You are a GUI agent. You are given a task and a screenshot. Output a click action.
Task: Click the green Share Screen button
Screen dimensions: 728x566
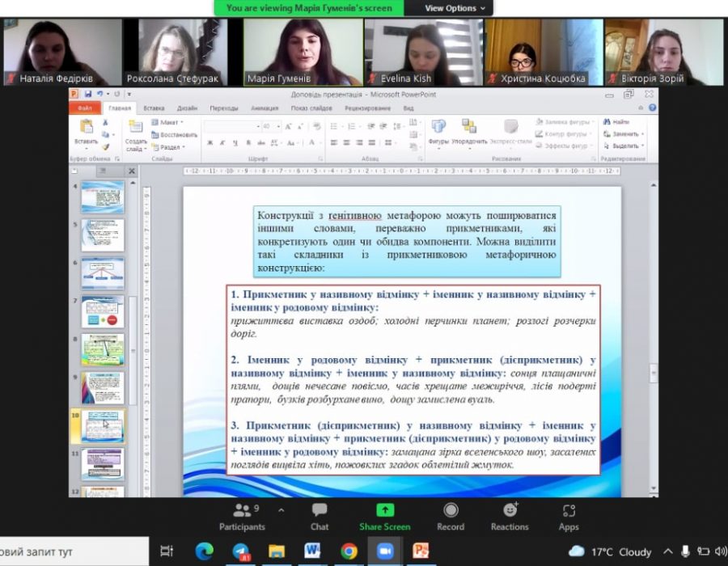pyautogui.click(x=385, y=517)
